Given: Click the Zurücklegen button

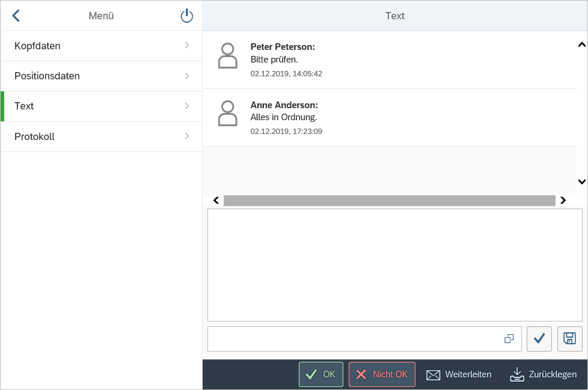Looking at the screenshot, I should [x=543, y=374].
